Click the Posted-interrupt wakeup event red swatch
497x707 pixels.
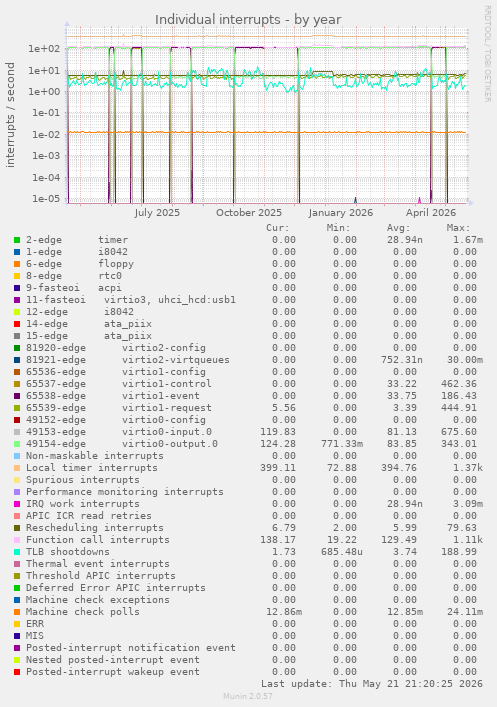point(17,672)
